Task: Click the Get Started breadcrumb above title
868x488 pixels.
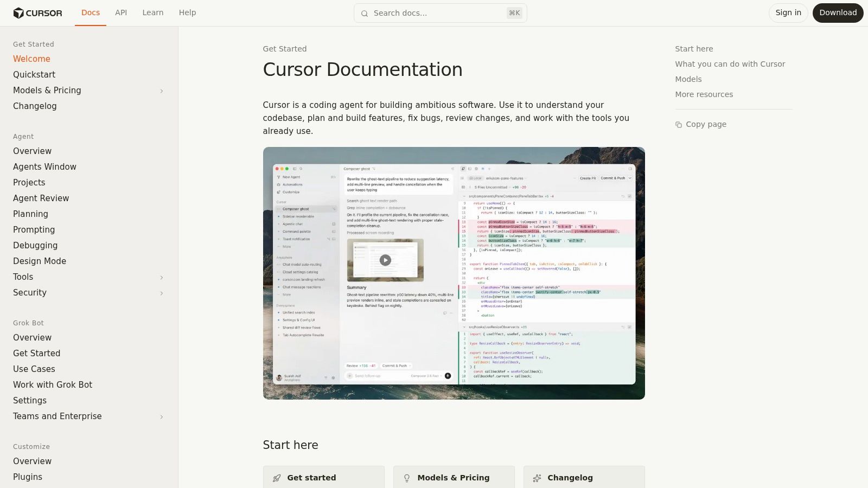Action: [x=285, y=49]
